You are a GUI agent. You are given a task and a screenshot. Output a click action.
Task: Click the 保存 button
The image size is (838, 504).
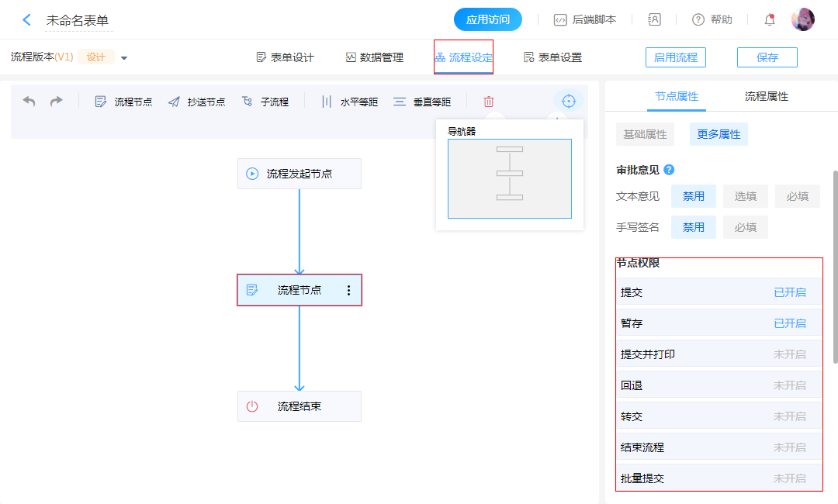767,57
